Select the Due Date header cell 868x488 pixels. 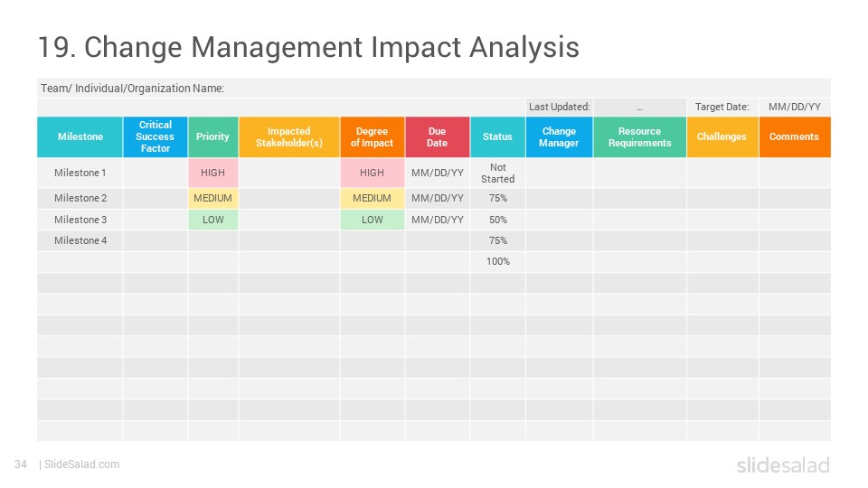438,136
